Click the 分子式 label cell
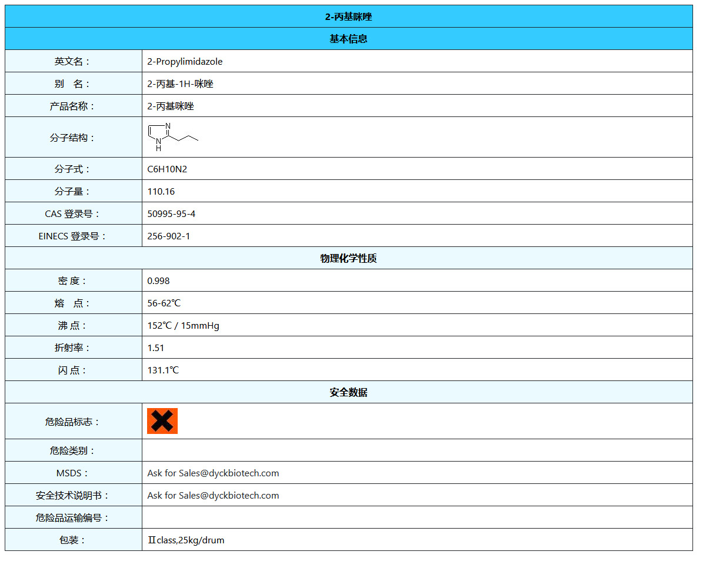The height and width of the screenshot is (588, 706). 74,169
